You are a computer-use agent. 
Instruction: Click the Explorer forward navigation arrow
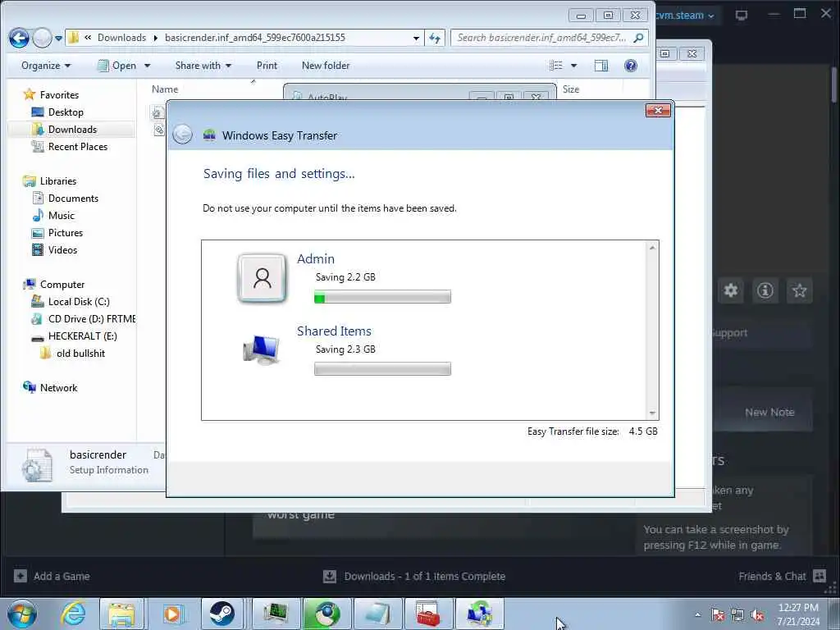(42, 38)
